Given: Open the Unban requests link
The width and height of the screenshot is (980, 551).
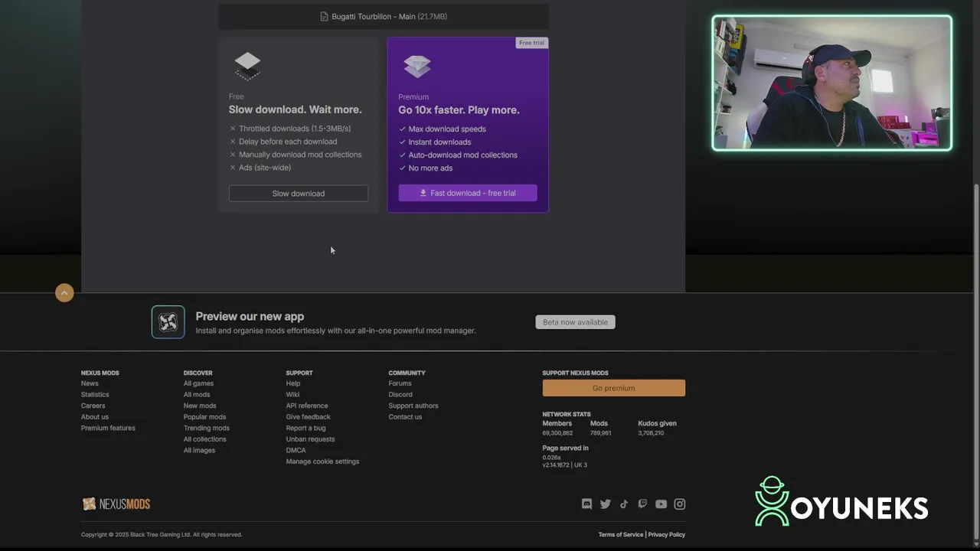Looking at the screenshot, I should pyautogui.click(x=310, y=439).
